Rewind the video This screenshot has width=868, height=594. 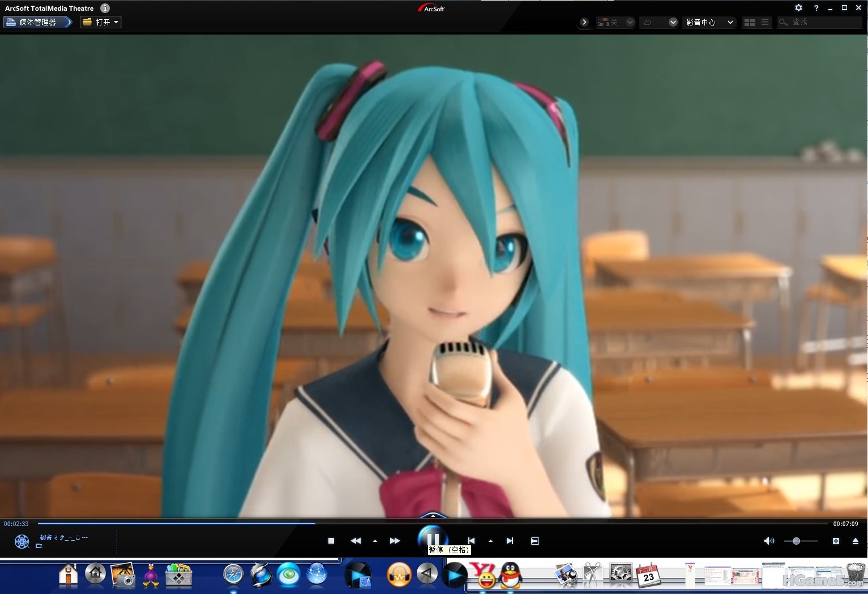356,541
